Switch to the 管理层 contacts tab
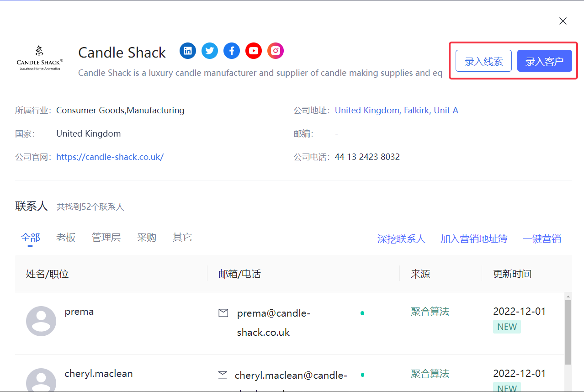 106,238
